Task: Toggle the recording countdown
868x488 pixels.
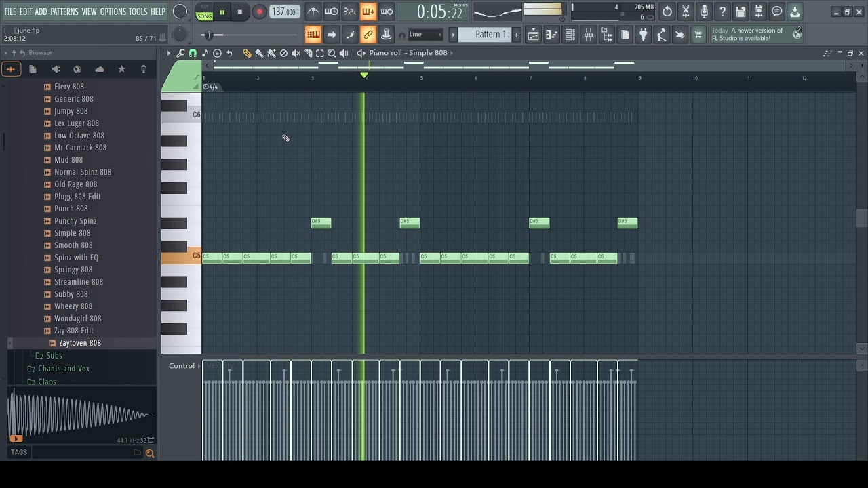Action: (350, 12)
